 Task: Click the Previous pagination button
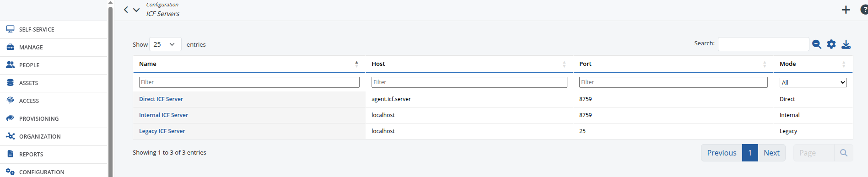[722, 153]
